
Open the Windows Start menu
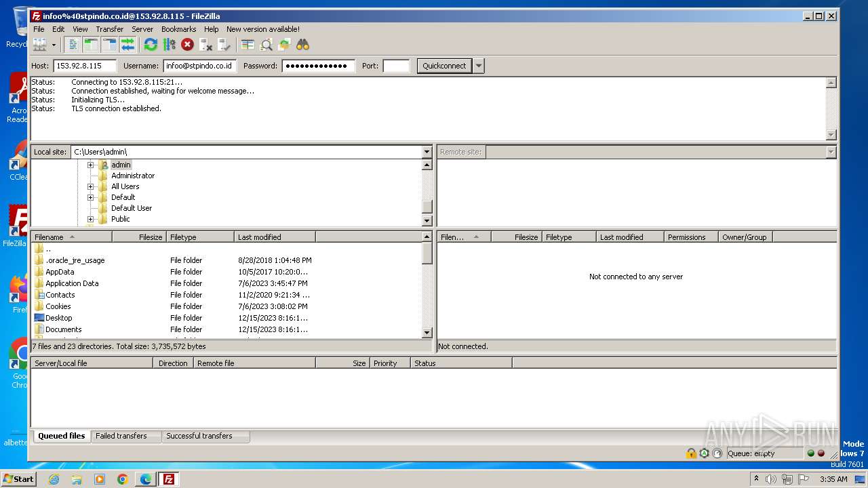pyautogui.click(x=18, y=479)
